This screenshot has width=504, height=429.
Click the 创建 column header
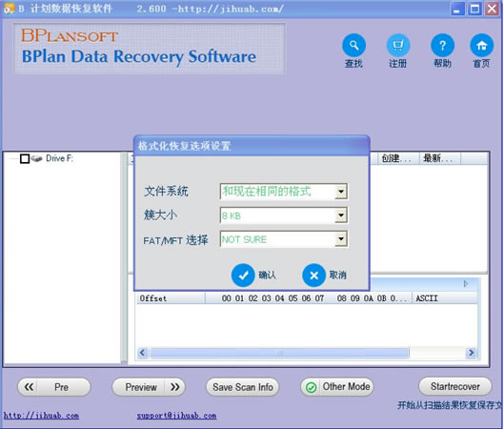click(x=395, y=158)
